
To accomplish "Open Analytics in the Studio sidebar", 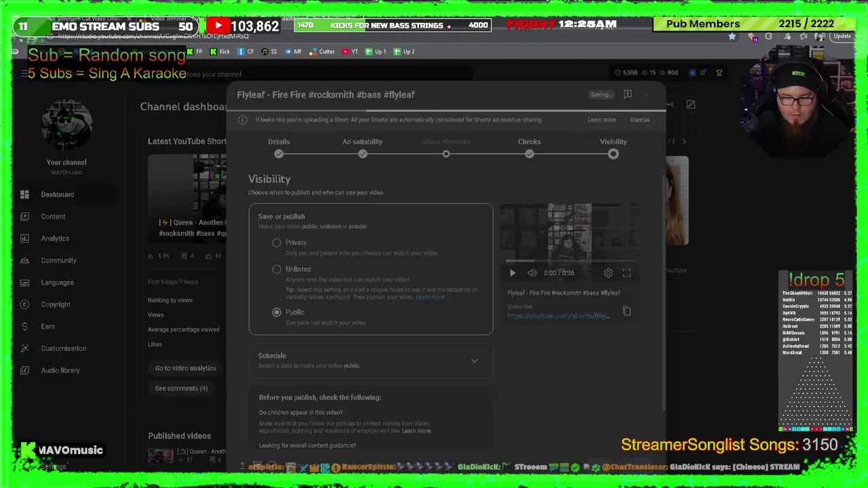I will [55, 239].
